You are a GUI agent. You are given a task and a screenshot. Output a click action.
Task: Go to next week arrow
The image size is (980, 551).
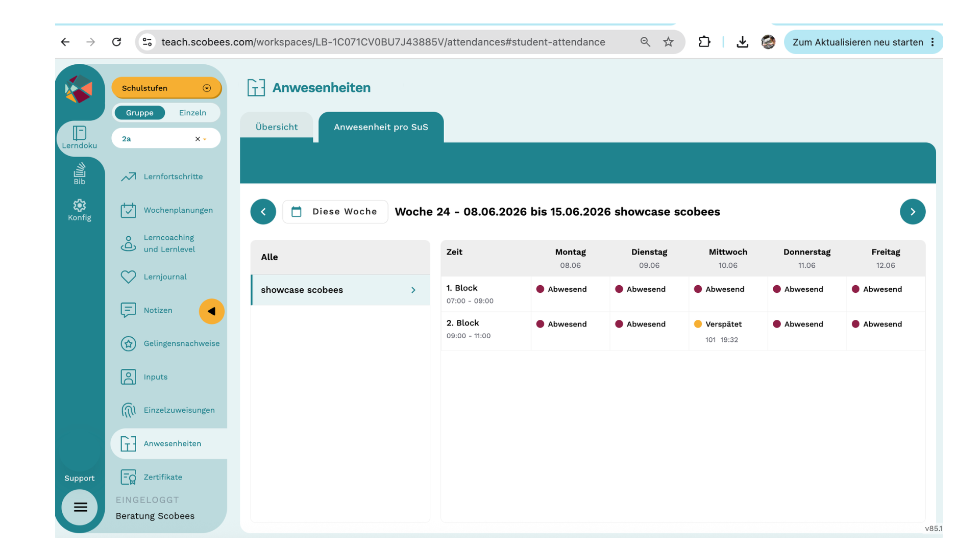[913, 212]
